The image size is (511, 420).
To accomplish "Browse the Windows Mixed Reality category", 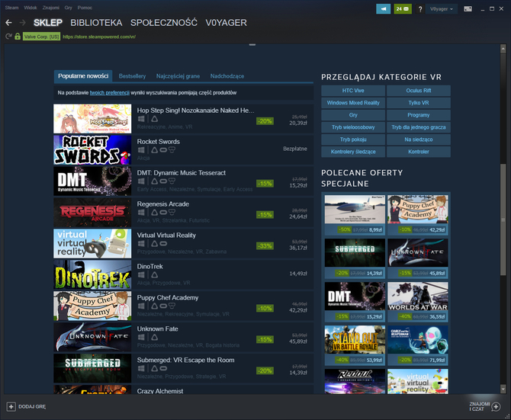I will 353,103.
